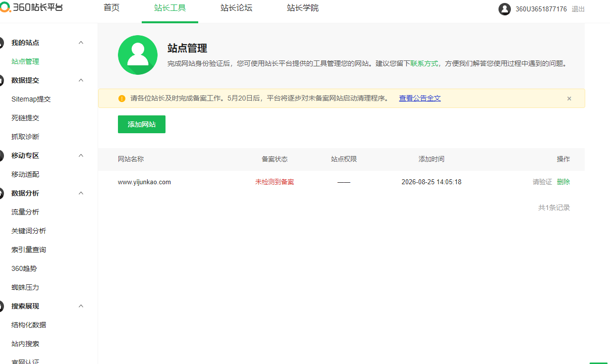Switch to the 站长工具 tab
This screenshot has width=610, height=364.
click(170, 8)
